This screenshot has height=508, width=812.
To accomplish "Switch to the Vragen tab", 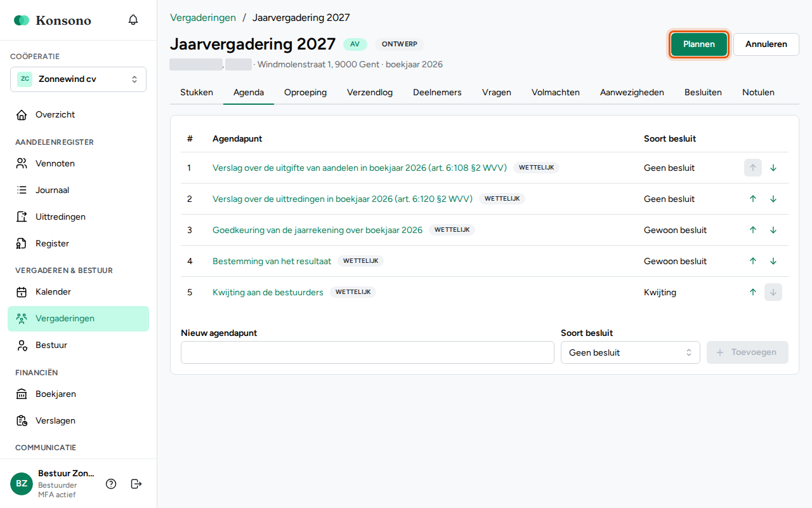I will (x=497, y=93).
